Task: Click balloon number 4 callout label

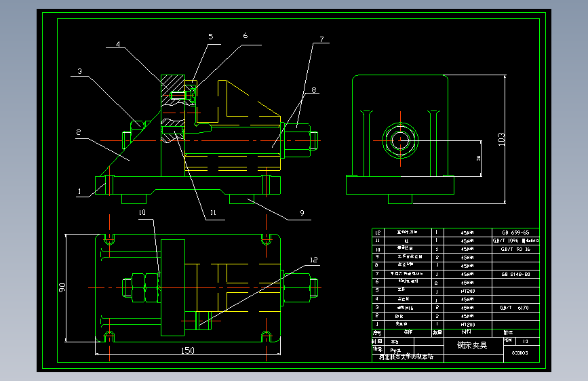Action: pyautogui.click(x=118, y=44)
